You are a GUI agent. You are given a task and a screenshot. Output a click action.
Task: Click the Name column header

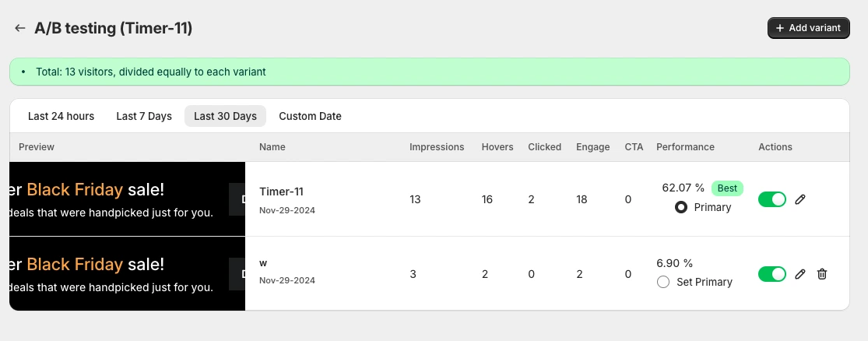pos(272,147)
